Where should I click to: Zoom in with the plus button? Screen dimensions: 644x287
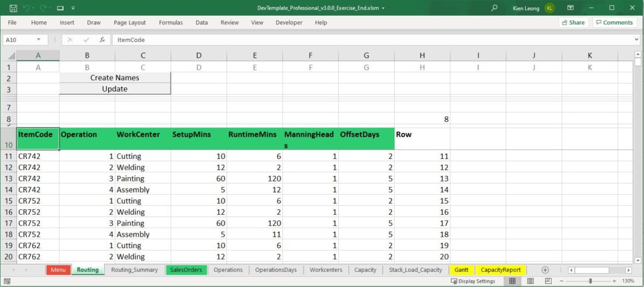click(x=614, y=281)
